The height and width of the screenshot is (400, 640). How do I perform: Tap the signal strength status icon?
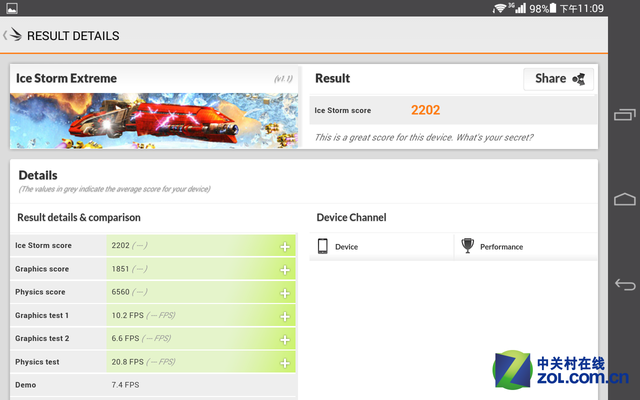click(520, 8)
